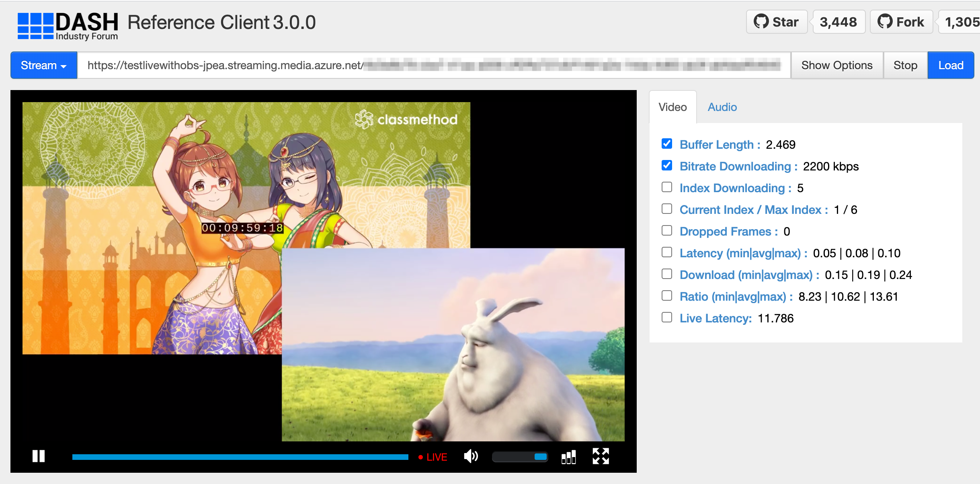Image resolution: width=980 pixels, height=484 pixels.
Task: Tick the Dropped Frames checkbox
Action: [667, 230]
